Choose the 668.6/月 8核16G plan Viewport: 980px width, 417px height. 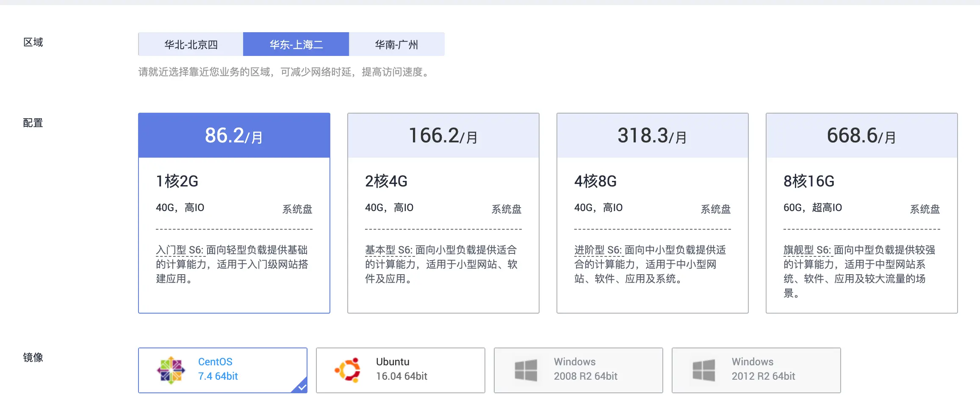pos(861,212)
